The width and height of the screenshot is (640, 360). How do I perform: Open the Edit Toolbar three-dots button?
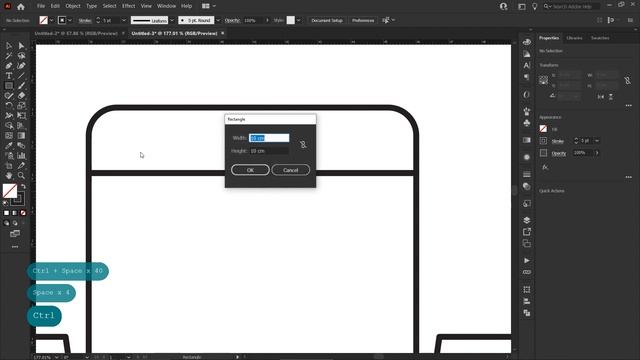click(15, 247)
